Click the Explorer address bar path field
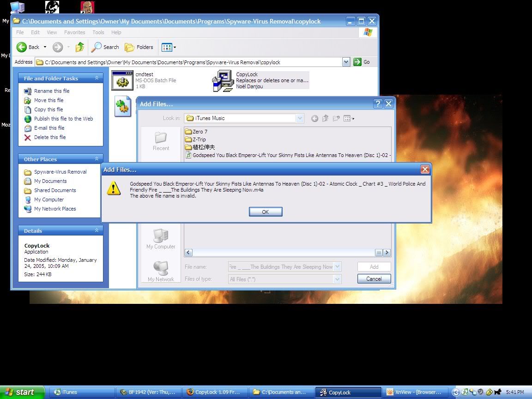The width and height of the screenshot is (532, 399). [x=188, y=62]
